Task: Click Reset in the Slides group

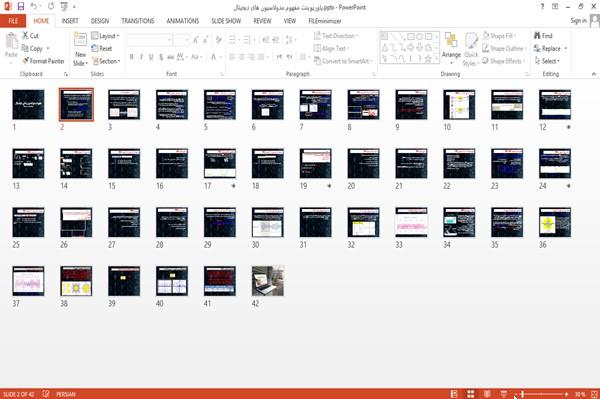Action: [x=102, y=48]
